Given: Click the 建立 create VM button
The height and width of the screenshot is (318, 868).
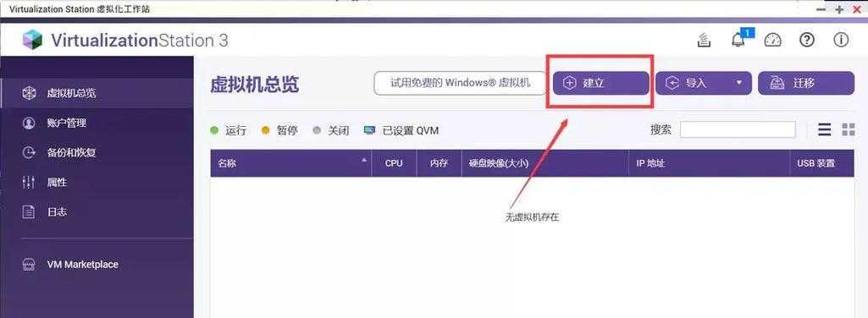Looking at the screenshot, I should [600, 83].
